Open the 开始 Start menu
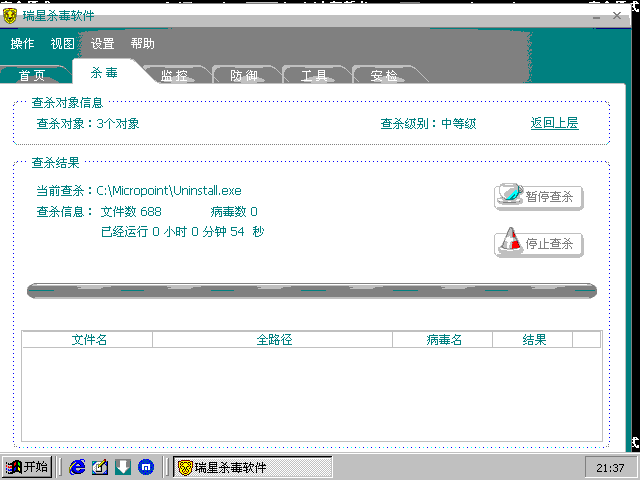The image size is (640, 480). 27,467
